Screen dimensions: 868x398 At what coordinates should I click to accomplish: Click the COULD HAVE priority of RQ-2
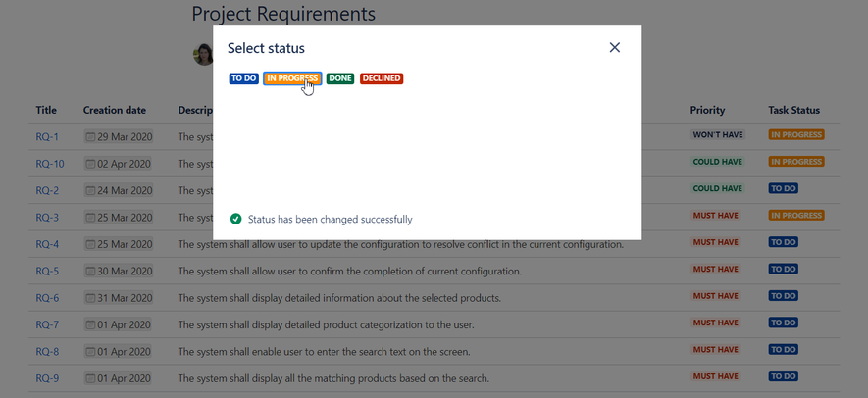coord(717,188)
